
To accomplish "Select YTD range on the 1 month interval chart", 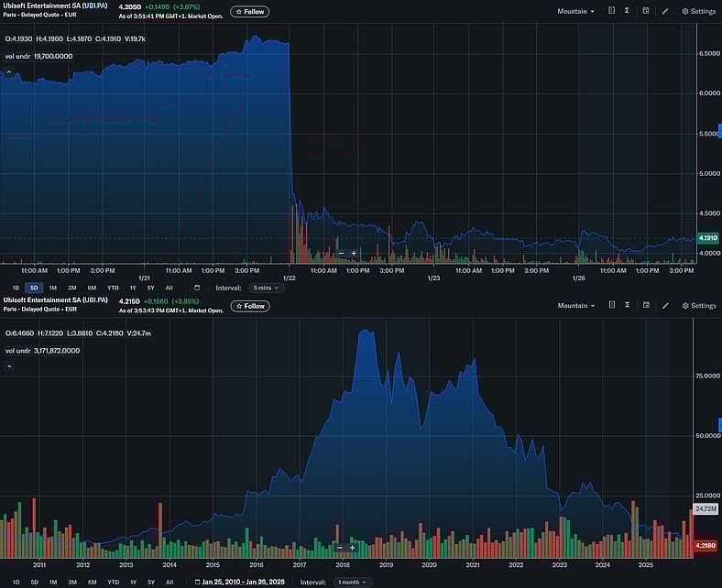I will click(x=114, y=582).
